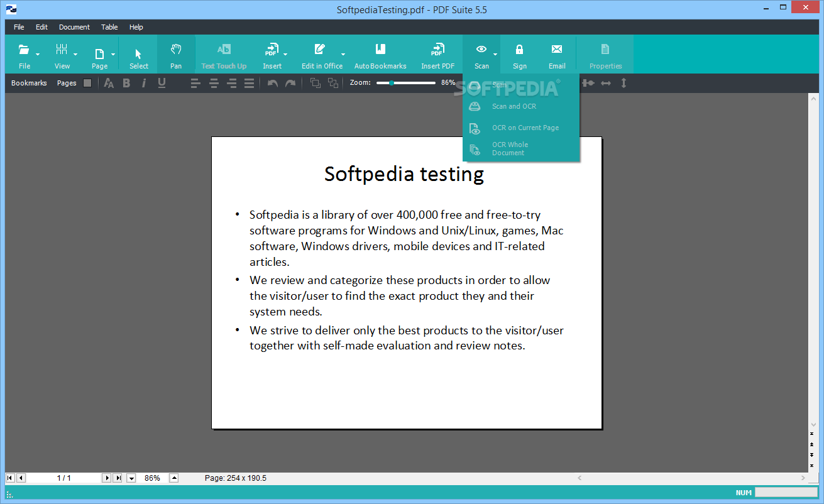The height and width of the screenshot is (504, 824).
Task: Go to first page
Action: pos(10,478)
